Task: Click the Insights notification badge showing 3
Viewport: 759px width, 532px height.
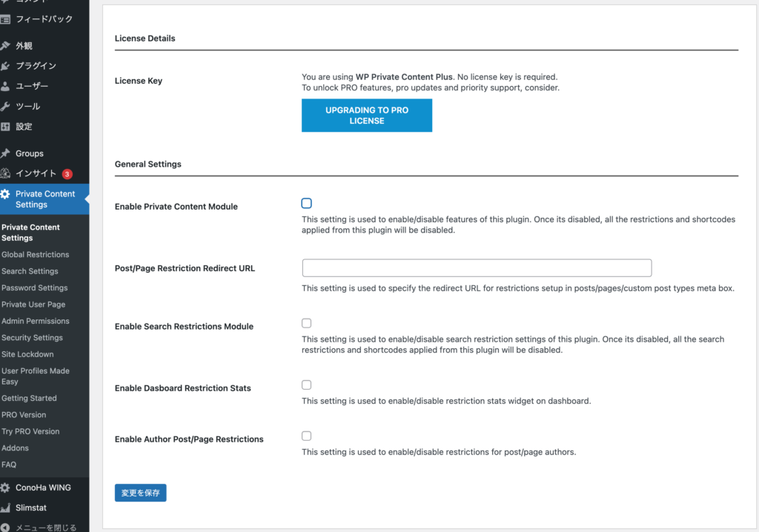Action: coord(67,174)
